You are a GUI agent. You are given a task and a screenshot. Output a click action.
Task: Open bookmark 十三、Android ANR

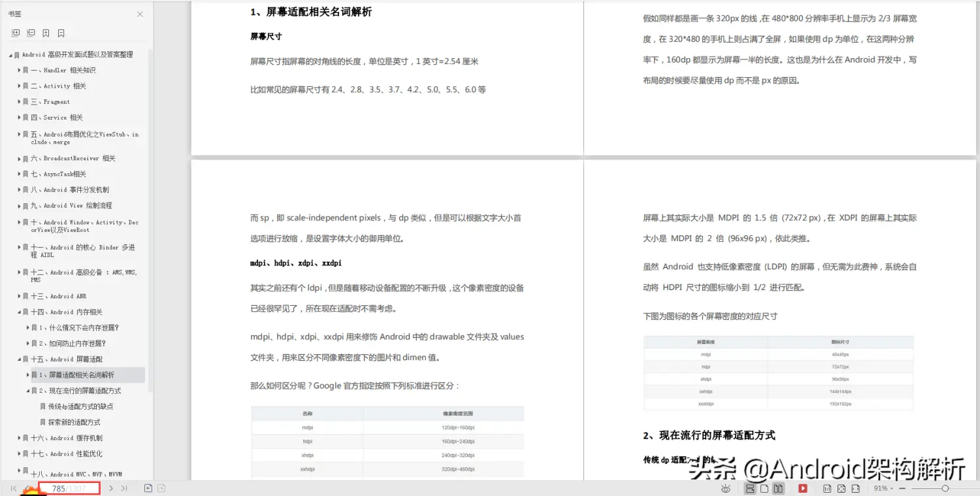(x=58, y=296)
